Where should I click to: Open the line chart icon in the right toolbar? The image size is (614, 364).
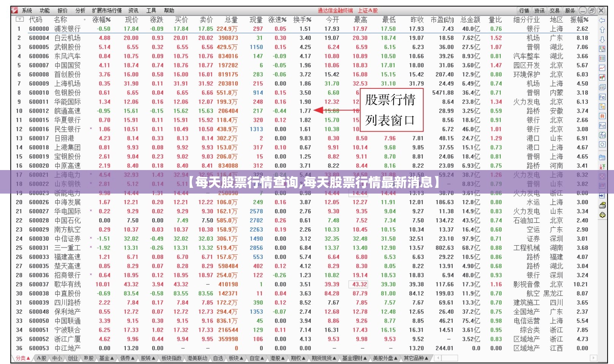(602, 68)
